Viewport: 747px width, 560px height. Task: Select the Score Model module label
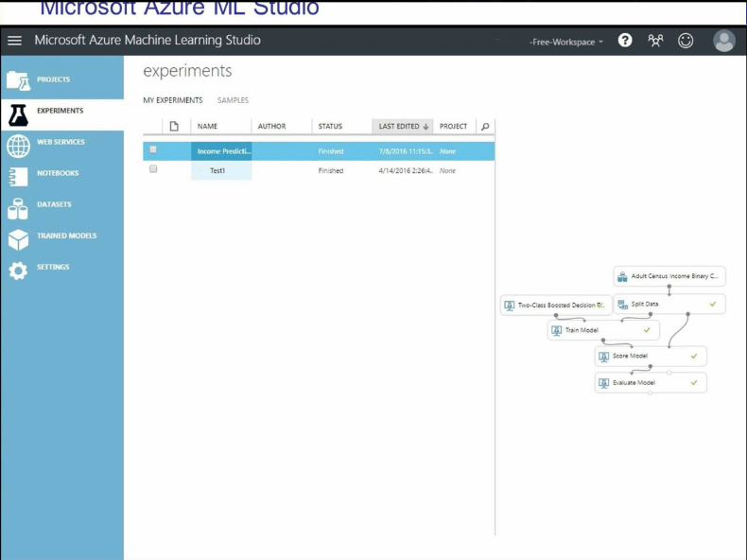coord(630,356)
